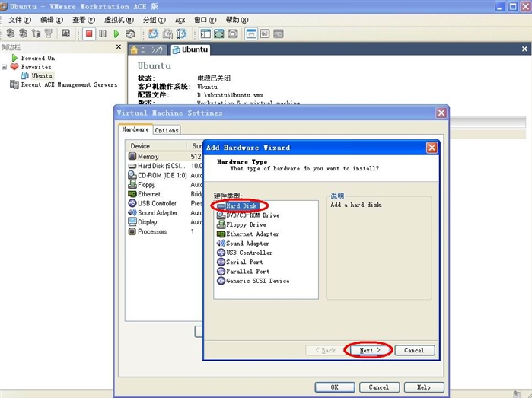Select the Powered On sidebar item
The image size is (532, 398).
coord(37,58)
